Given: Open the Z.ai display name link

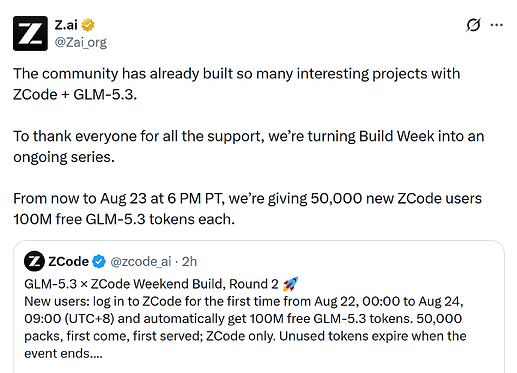Looking at the screenshot, I should pyautogui.click(x=66, y=25).
